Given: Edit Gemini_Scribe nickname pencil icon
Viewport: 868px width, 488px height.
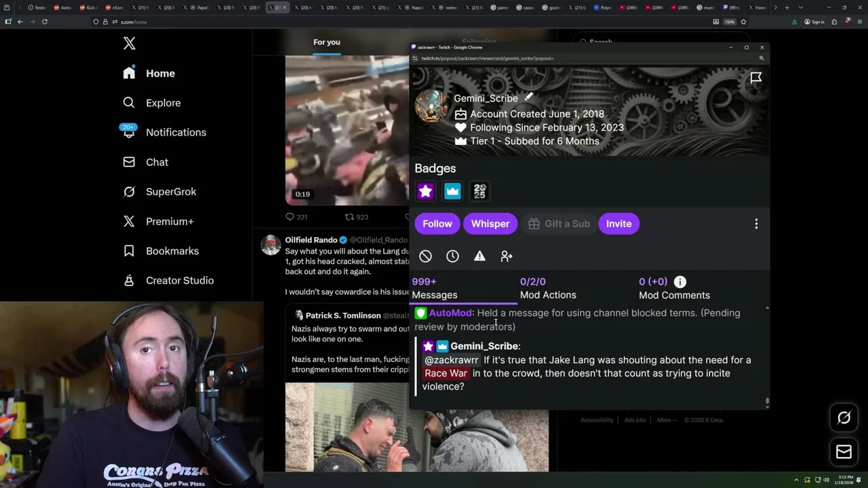Looking at the screenshot, I should click(x=529, y=98).
